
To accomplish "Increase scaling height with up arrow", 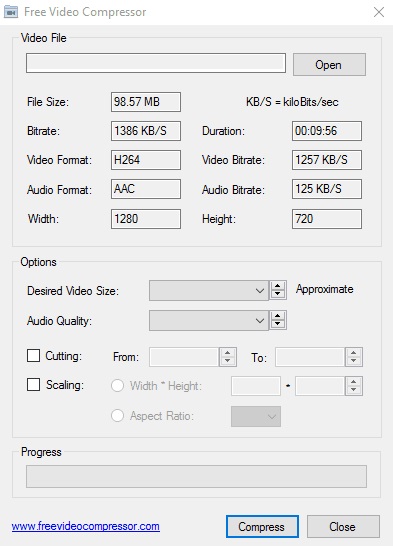I will 354,381.
